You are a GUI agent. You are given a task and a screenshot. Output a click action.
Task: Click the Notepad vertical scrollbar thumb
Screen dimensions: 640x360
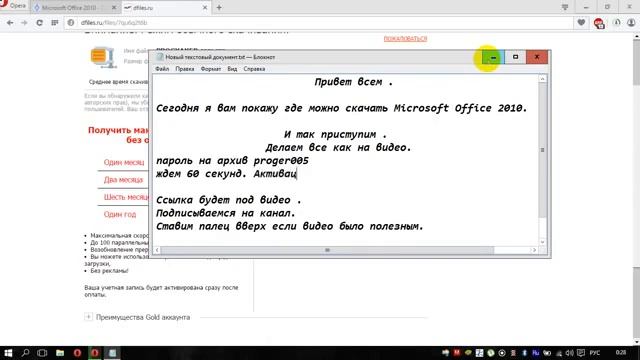tap(542, 150)
